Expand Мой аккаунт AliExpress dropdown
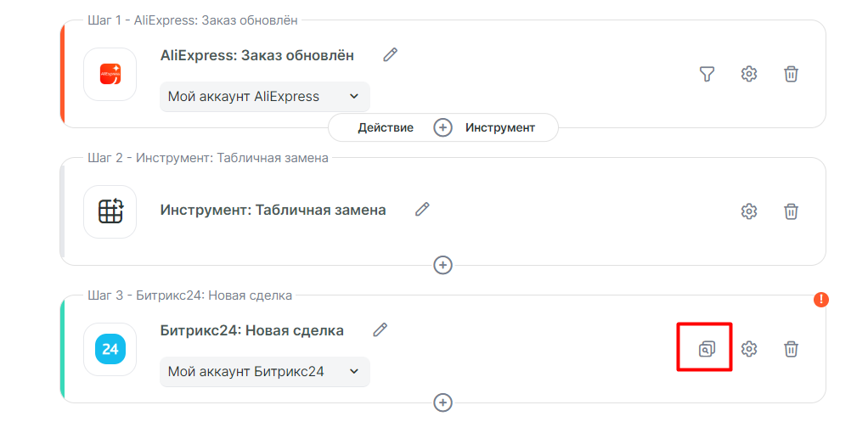The image size is (868, 422). 265,97
